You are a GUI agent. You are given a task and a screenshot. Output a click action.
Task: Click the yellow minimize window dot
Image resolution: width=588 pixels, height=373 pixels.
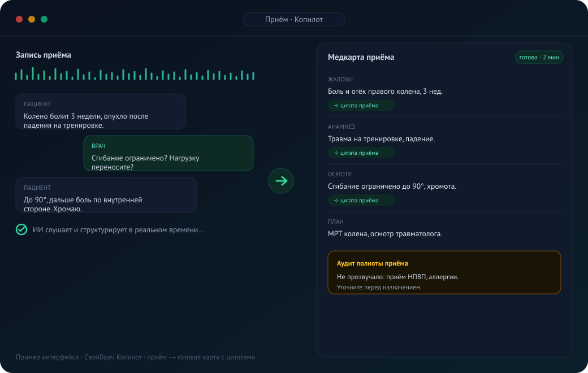tap(32, 19)
